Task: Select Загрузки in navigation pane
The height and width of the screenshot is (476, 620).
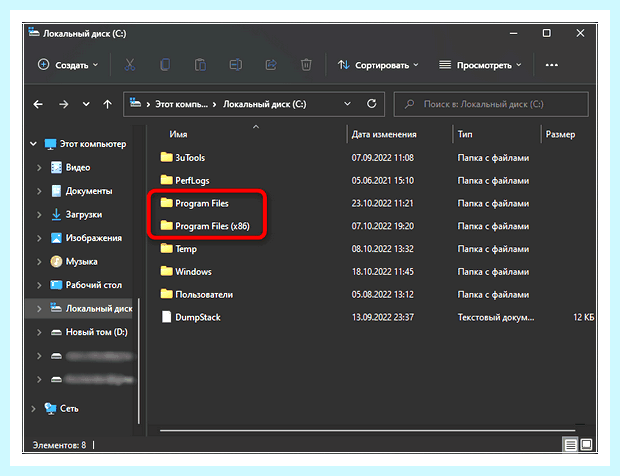Action: [83, 215]
